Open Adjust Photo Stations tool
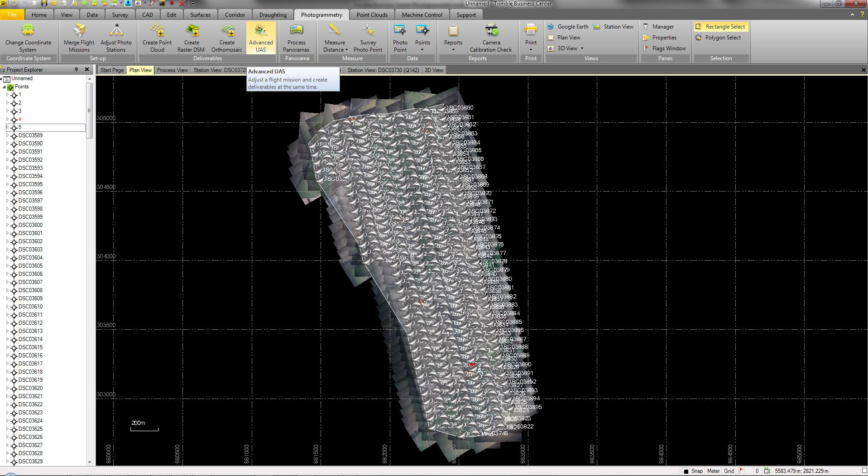868x476 pixels. click(x=116, y=38)
